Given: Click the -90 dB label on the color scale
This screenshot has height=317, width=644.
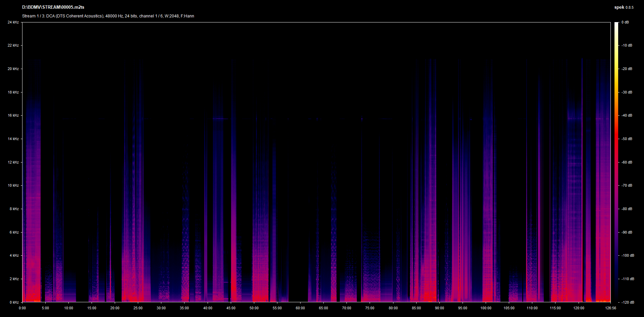Looking at the screenshot, I should tap(627, 232).
